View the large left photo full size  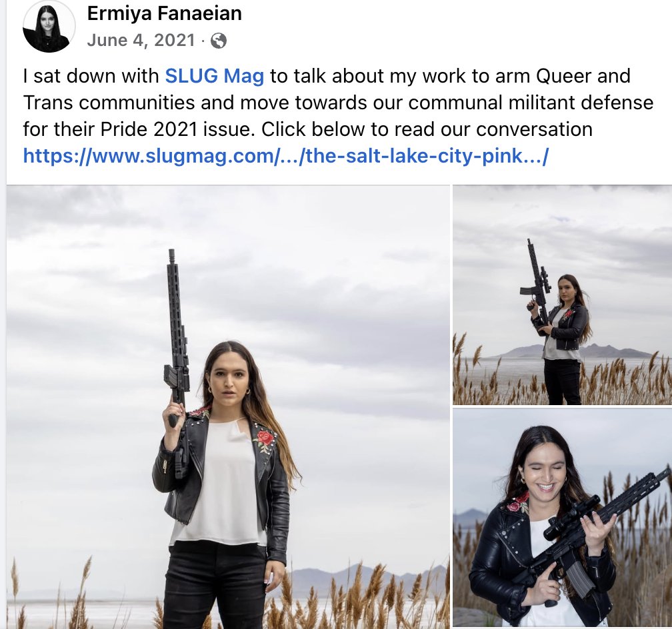pyautogui.click(x=228, y=407)
